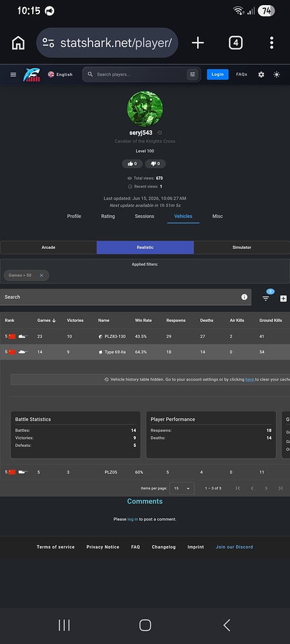Open the English language selector
The image size is (290, 644).
point(60,74)
